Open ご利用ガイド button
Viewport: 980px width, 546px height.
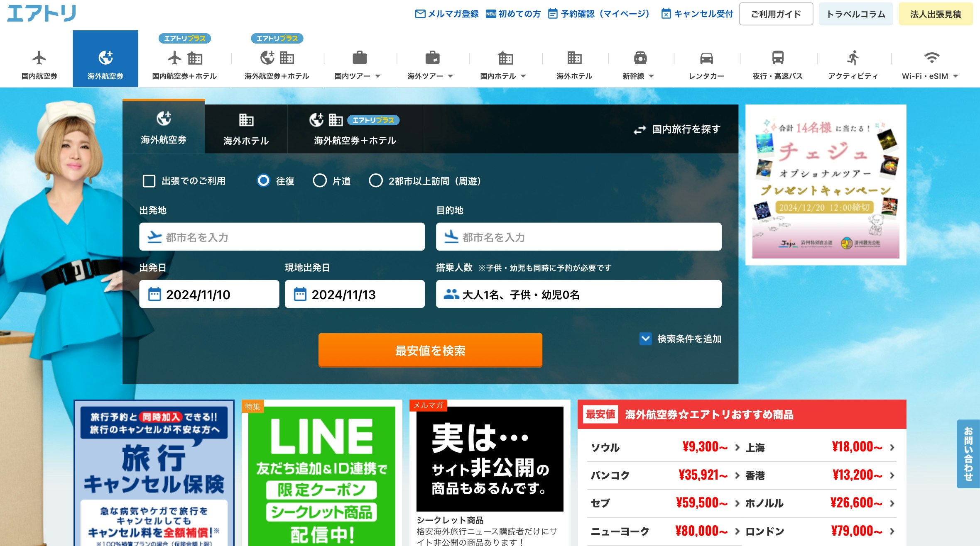pyautogui.click(x=776, y=14)
